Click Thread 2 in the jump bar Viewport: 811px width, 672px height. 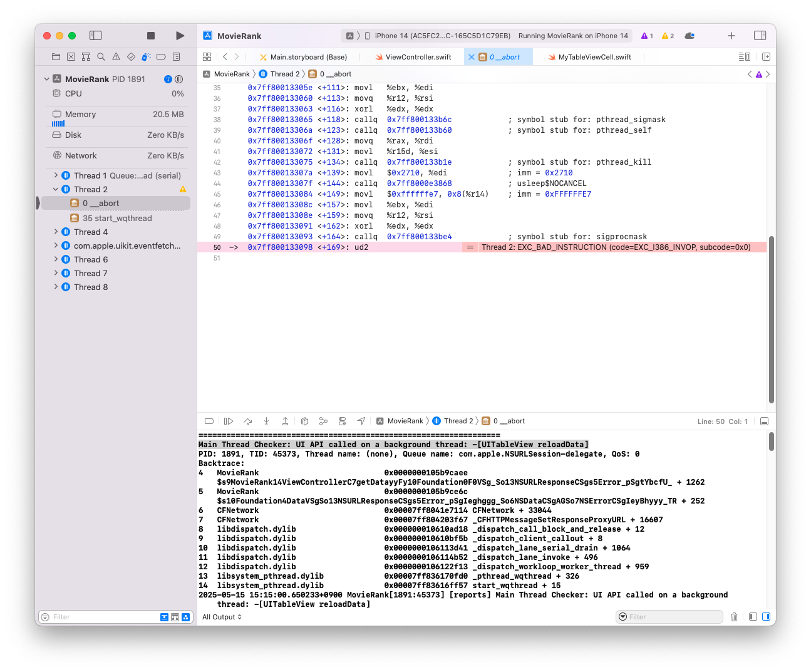click(x=279, y=74)
